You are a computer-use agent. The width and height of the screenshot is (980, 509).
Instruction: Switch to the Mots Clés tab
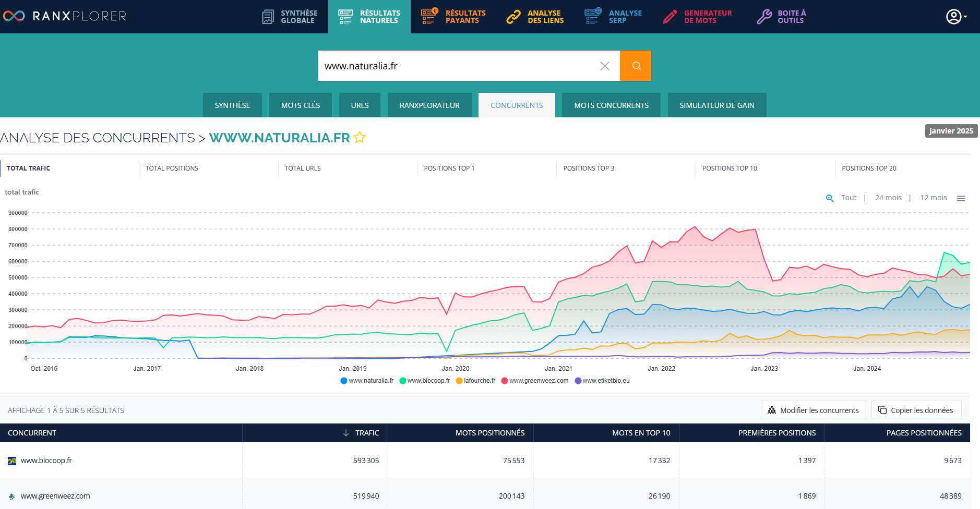[x=301, y=105]
